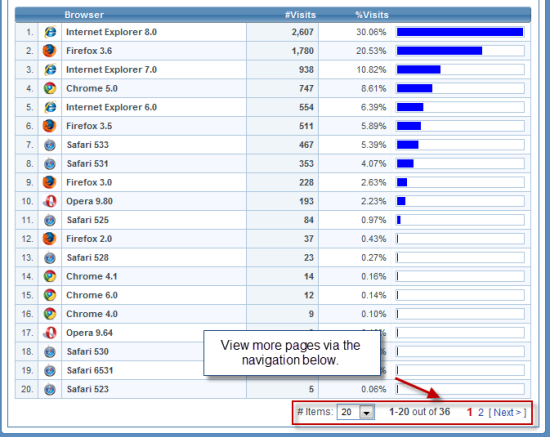550x437 pixels.
Task: Select the 'Firefox 2.0' browser name
Action: click(89, 239)
